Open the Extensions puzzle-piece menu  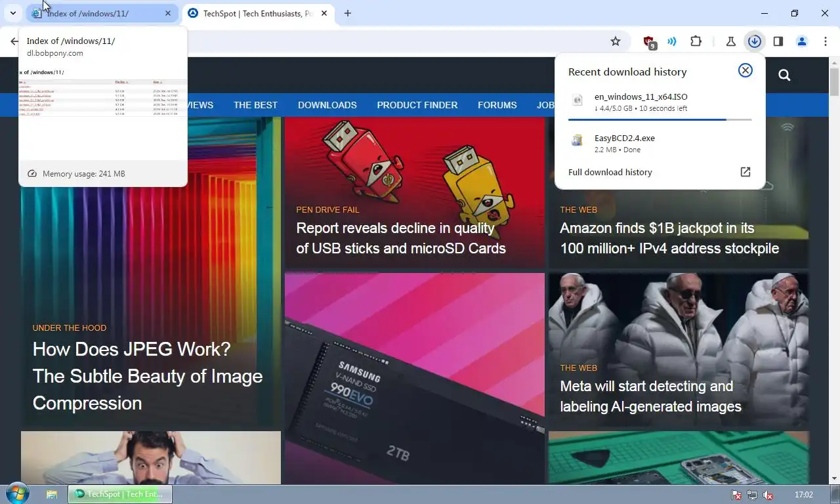696,41
